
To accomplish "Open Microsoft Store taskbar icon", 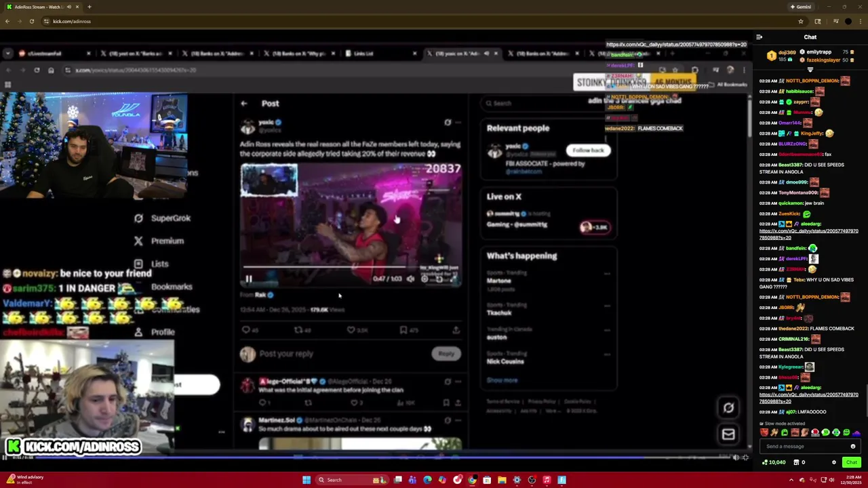I will tap(487, 480).
